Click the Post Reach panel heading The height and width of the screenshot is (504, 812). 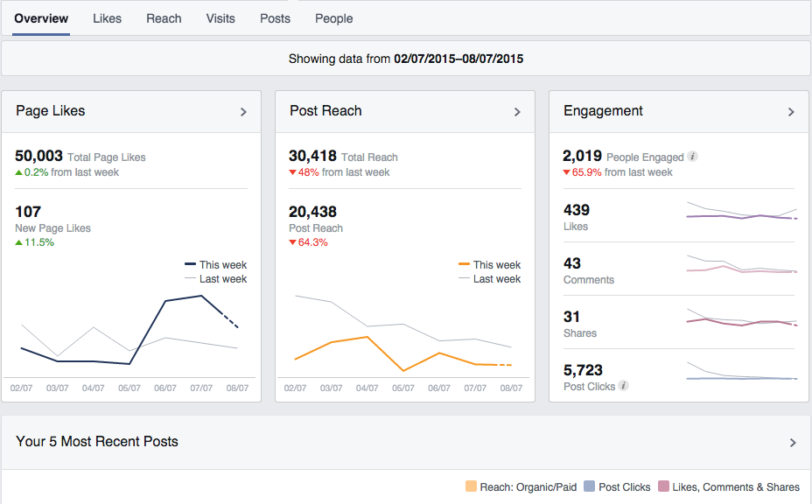point(325,111)
